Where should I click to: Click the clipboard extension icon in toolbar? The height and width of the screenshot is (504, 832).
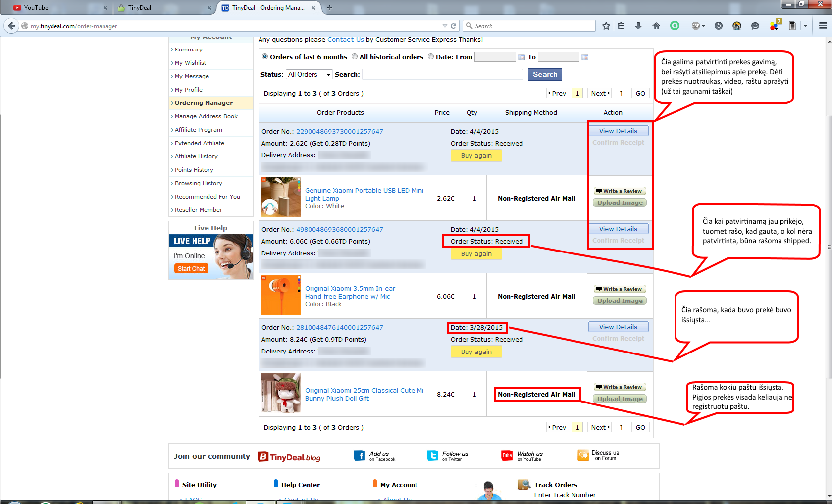pyautogui.click(x=792, y=26)
